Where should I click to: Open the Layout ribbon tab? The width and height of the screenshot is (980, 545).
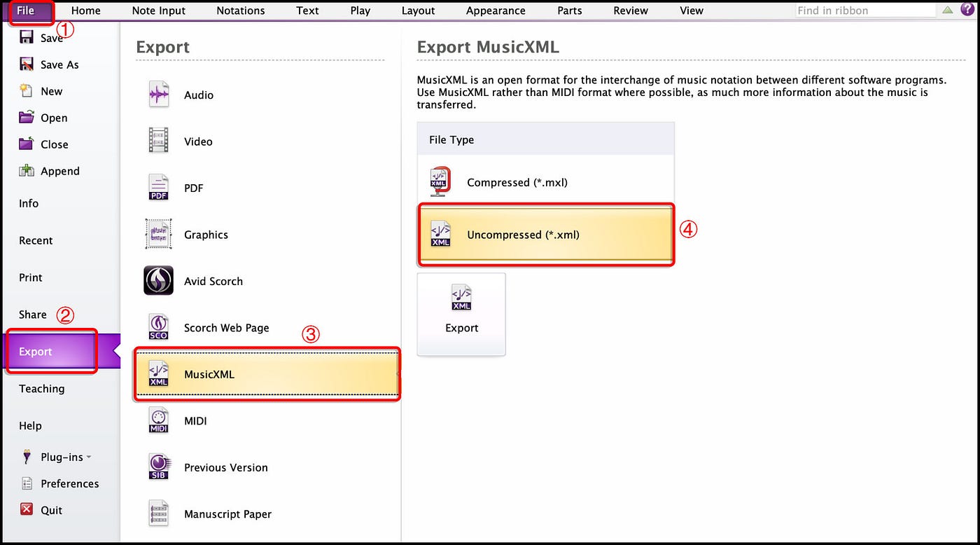418,11
